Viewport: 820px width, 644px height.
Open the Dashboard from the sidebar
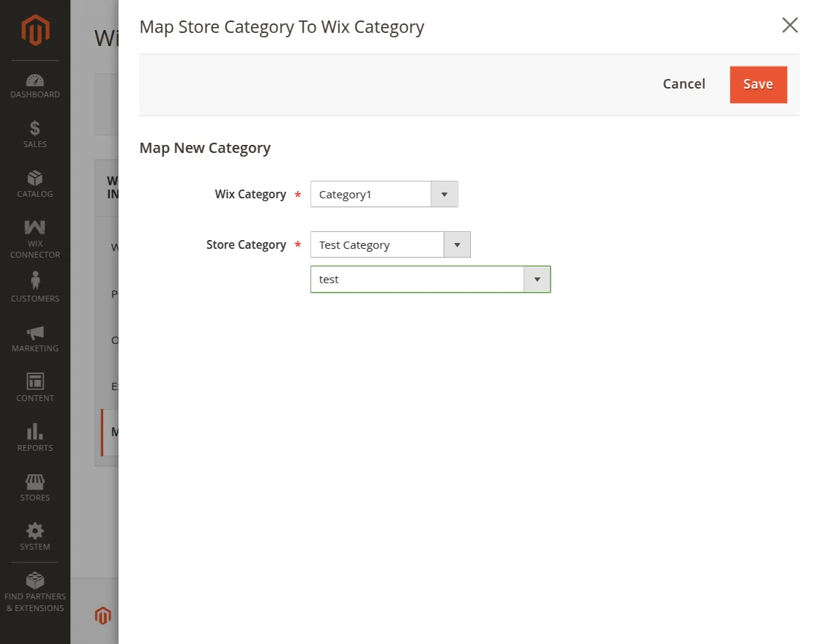click(34, 84)
